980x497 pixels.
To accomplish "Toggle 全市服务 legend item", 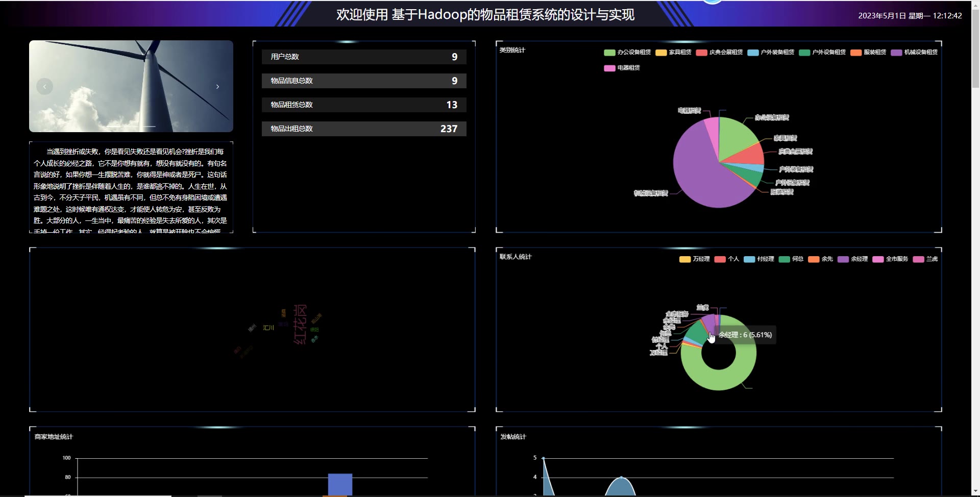I will coord(890,259).
